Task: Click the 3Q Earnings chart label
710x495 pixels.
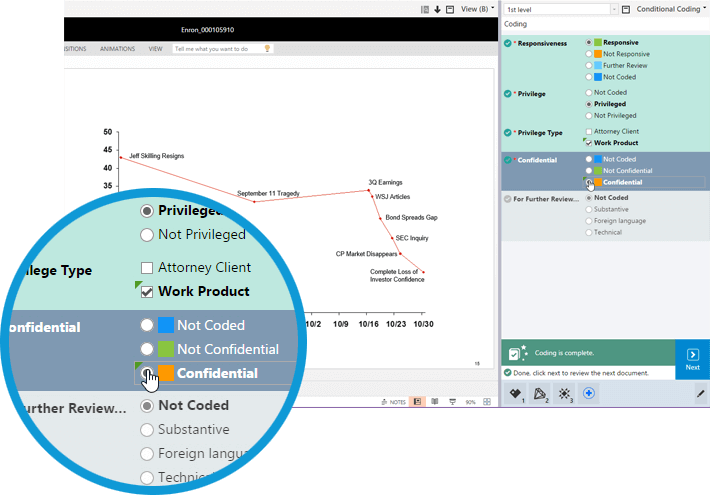Action: click(x=385, y=182)
